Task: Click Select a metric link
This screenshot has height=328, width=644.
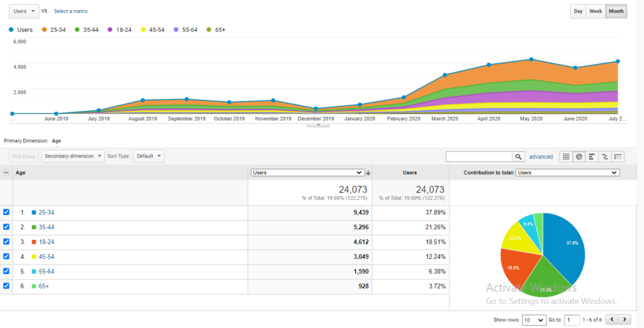Action: (70, 11)
